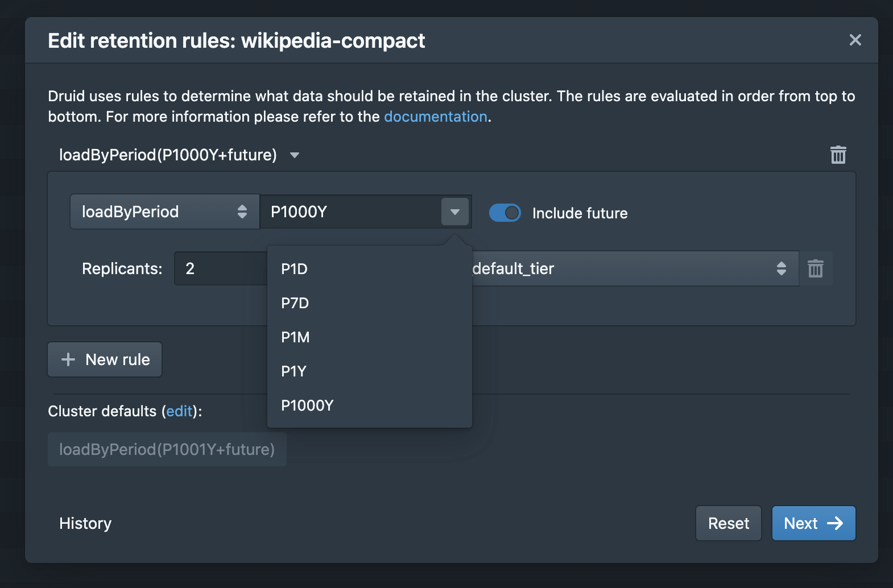Open the History section
Viewport: 893px width, 588px height.
point(85,523)
